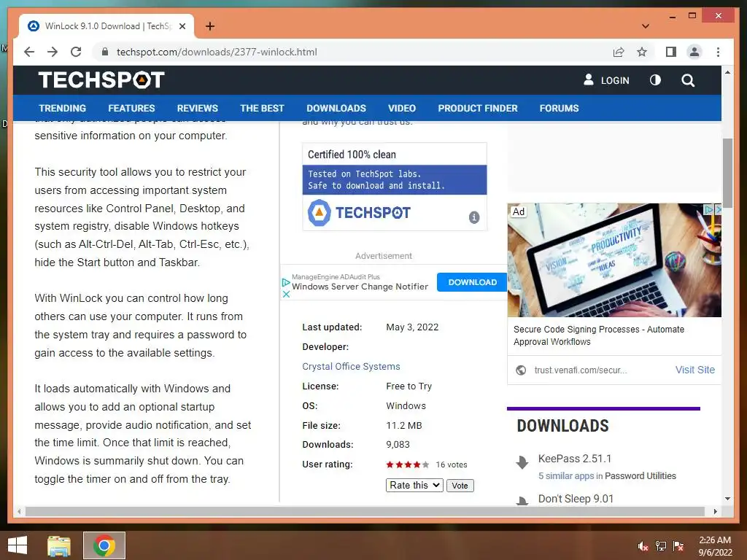747x560 pixels.
Task: Click the vertical scrollbar thumb
Action: [x=727, y=172]
